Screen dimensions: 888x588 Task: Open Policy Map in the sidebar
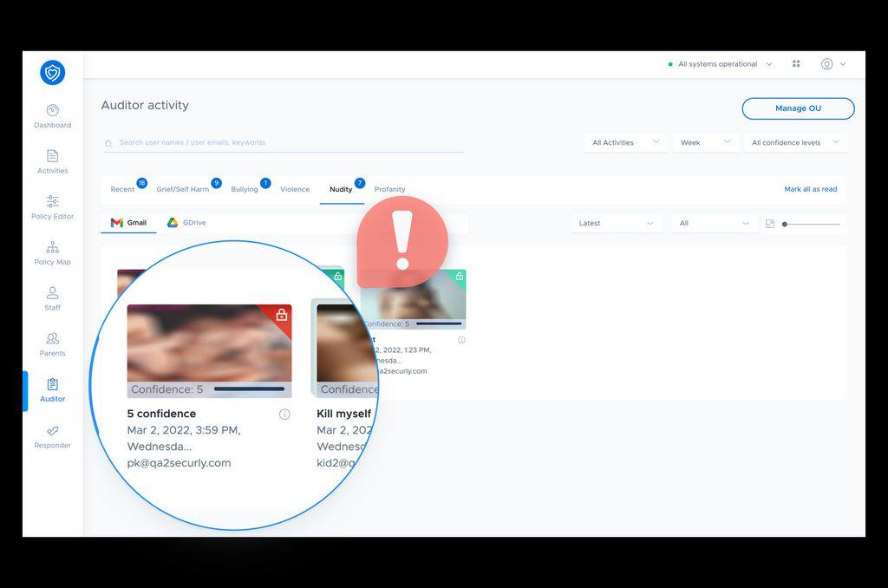coord(53,253)
